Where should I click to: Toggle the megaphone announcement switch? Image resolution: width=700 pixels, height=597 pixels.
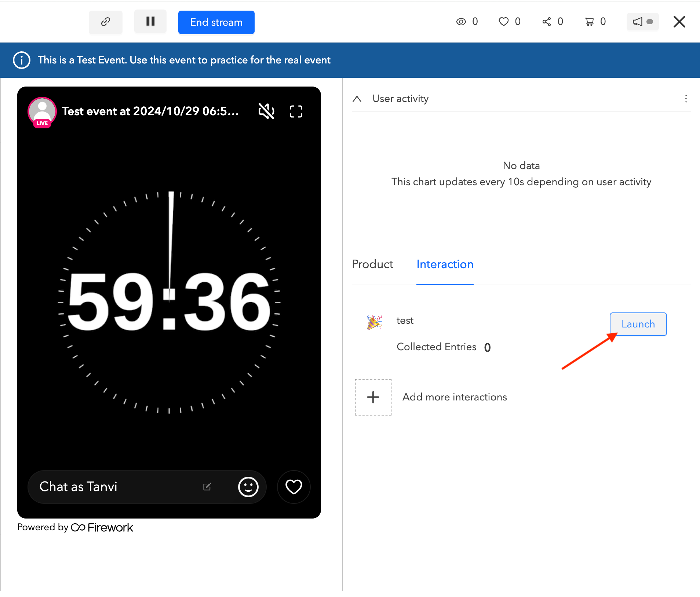(643, 22)
